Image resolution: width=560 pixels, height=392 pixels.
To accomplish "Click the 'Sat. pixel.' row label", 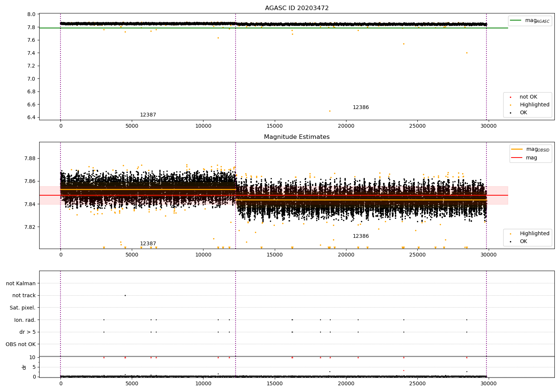I will (x=23, y=308).
